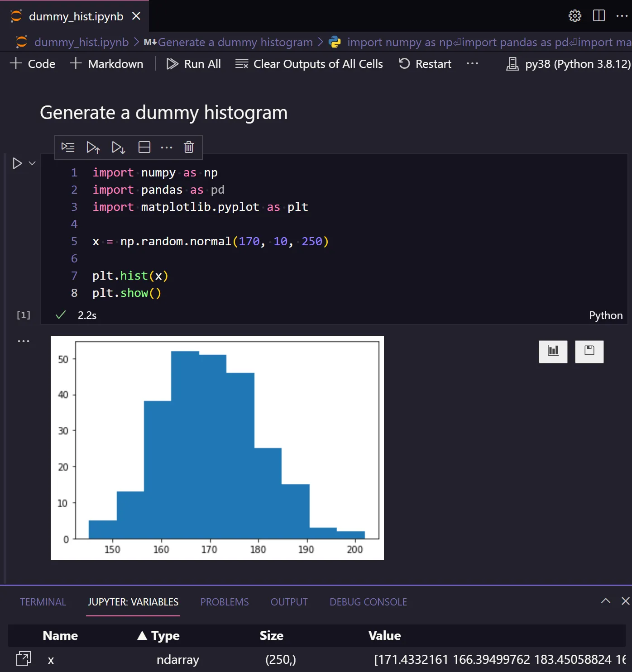Run the code cell play button
The height and width of the screenshot is (672, 632).
point(17,163)
